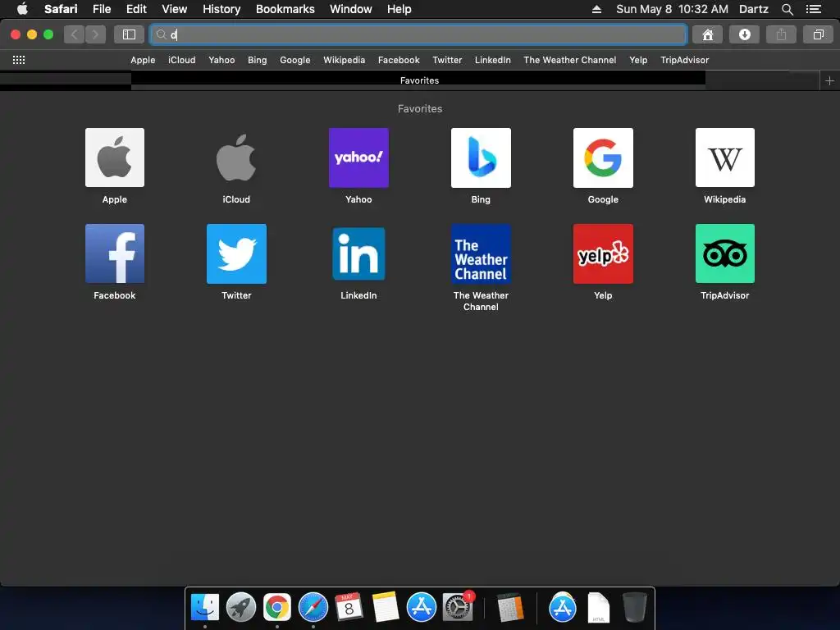Screen dimensions: 840x630
Task: Open the Help menu
Action: [399, 9]
